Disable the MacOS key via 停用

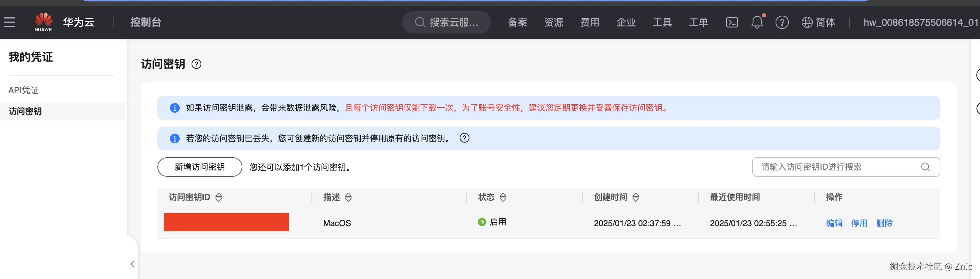[x=859, y=223]
